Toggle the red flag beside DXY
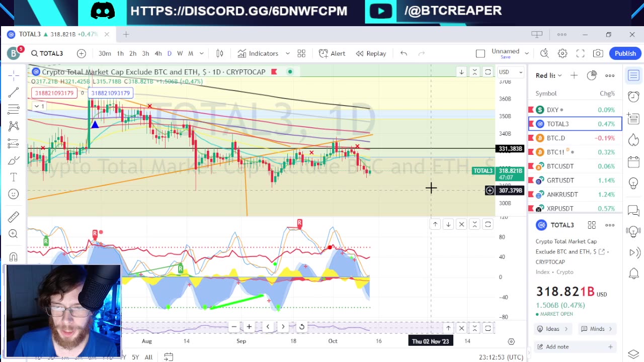The width and height of the screenshot is (644, 362). [x=531, y=110]
